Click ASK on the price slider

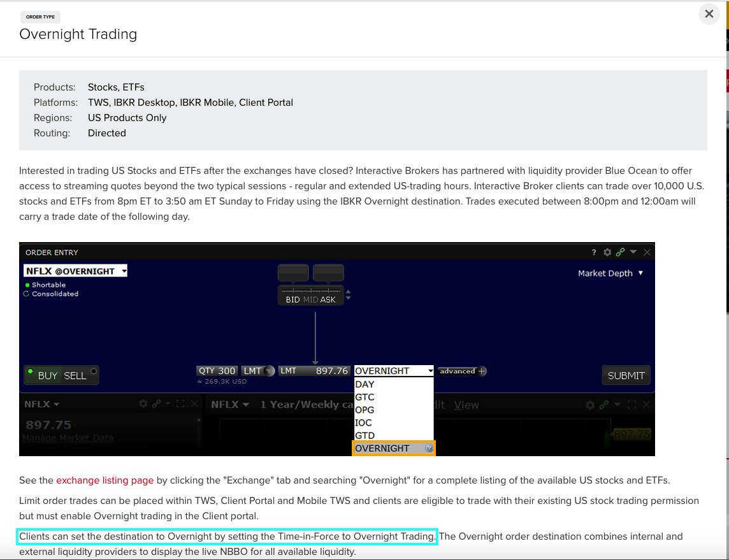(328, 300)
